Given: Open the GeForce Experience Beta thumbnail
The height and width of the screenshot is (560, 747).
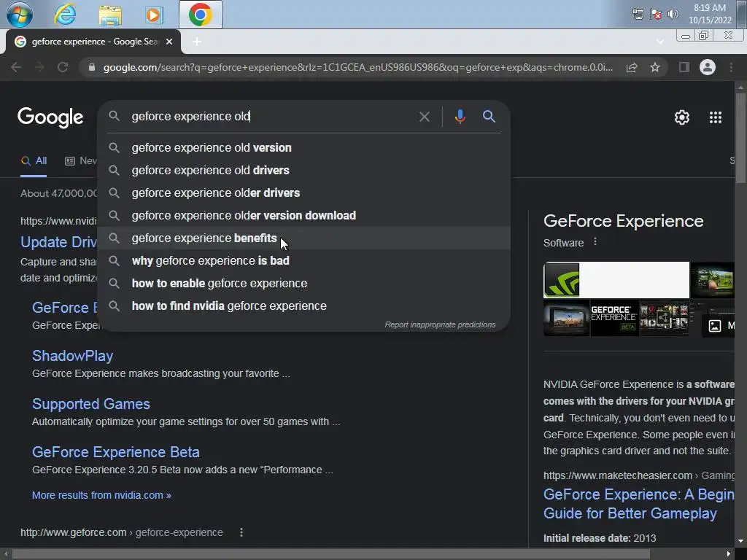Looking at the screenshot, I should coord(614,318).
